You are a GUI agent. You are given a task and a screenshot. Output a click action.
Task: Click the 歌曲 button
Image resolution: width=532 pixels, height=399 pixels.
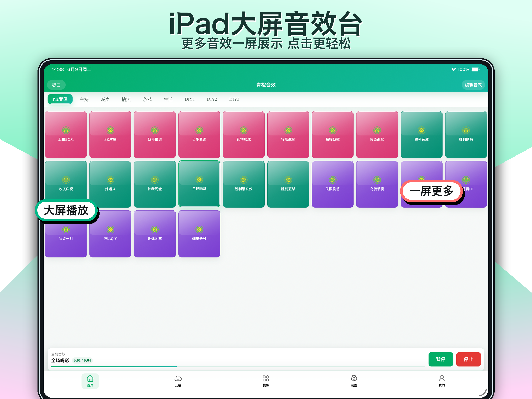pos(56,85)
